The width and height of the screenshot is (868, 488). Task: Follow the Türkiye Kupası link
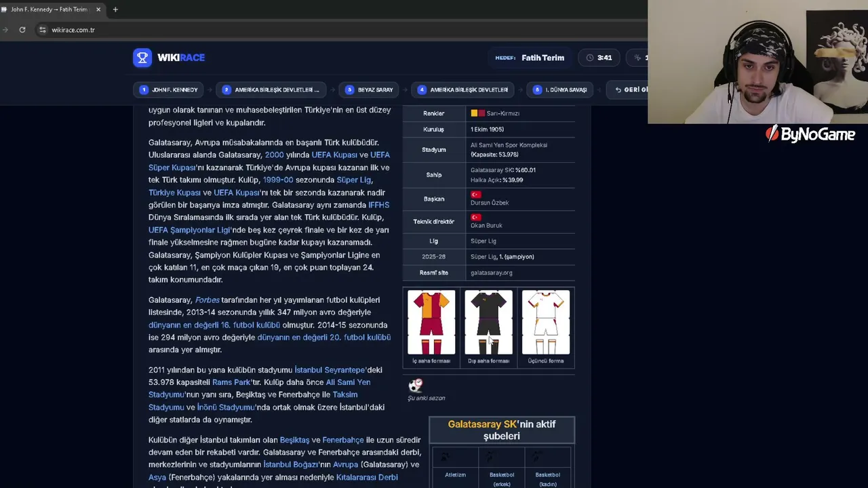click(174, 192)
